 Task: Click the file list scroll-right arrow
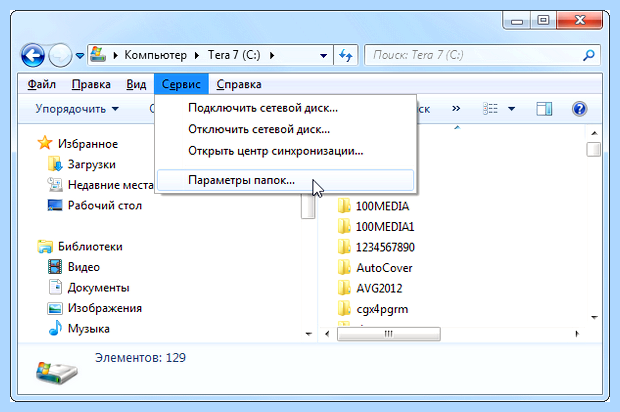click(x=577, y=334)
